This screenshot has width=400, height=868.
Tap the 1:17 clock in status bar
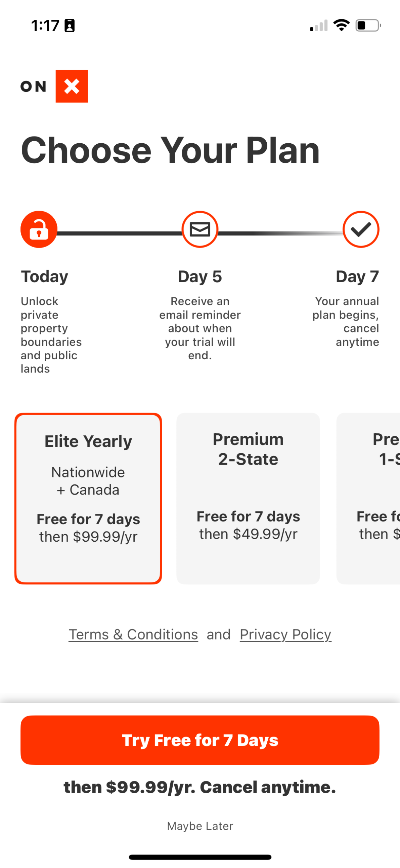[45, 25]
